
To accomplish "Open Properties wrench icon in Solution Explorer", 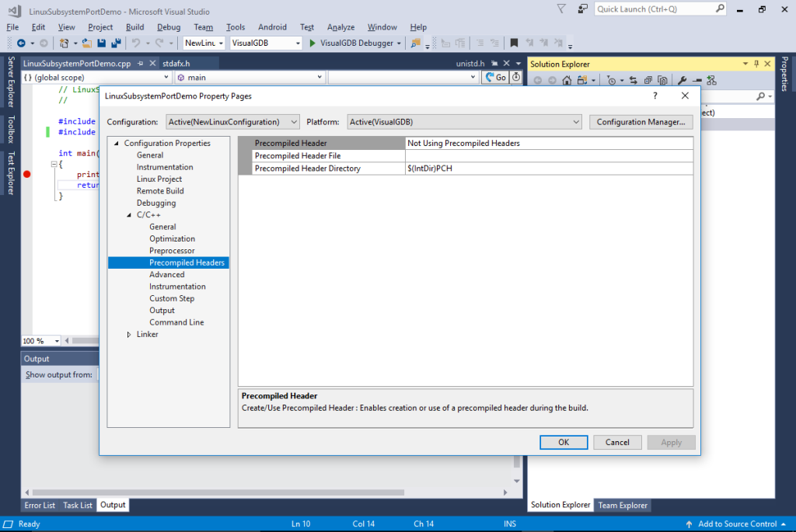I will click(x=682, y=80).
